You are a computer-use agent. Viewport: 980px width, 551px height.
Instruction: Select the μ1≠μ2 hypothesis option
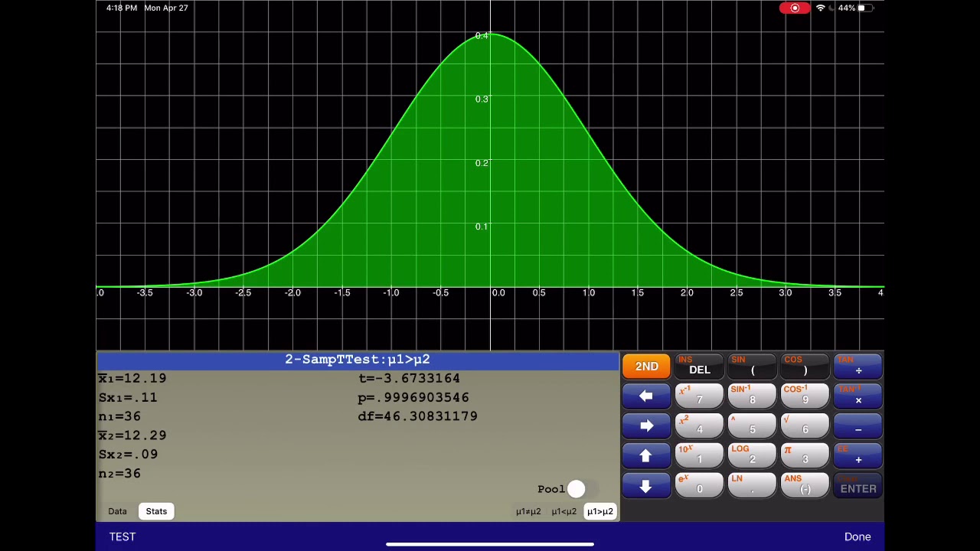coord(528,511)
